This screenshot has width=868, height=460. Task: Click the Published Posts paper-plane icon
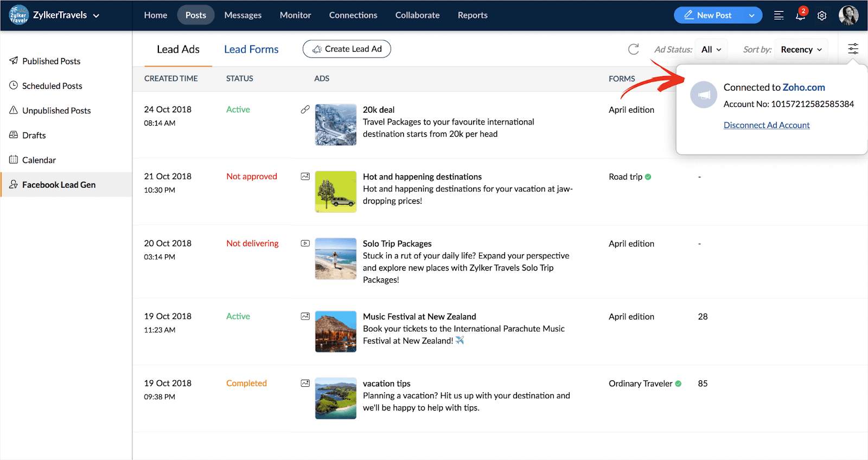tap(14, 61)
